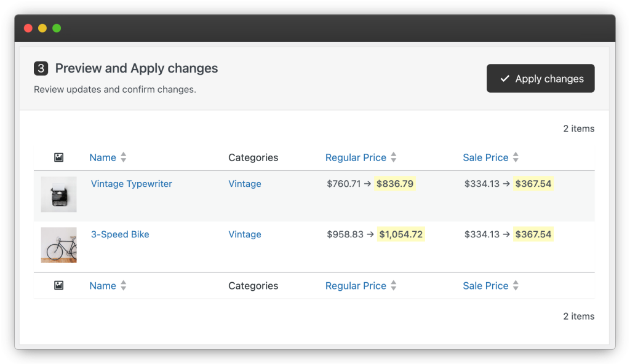Image resolution: width=630 pixels, height=364 pixels.
Task: Click old sale price $334.13 for 3-Speed Bike
Action: click(x=482, y=234)
